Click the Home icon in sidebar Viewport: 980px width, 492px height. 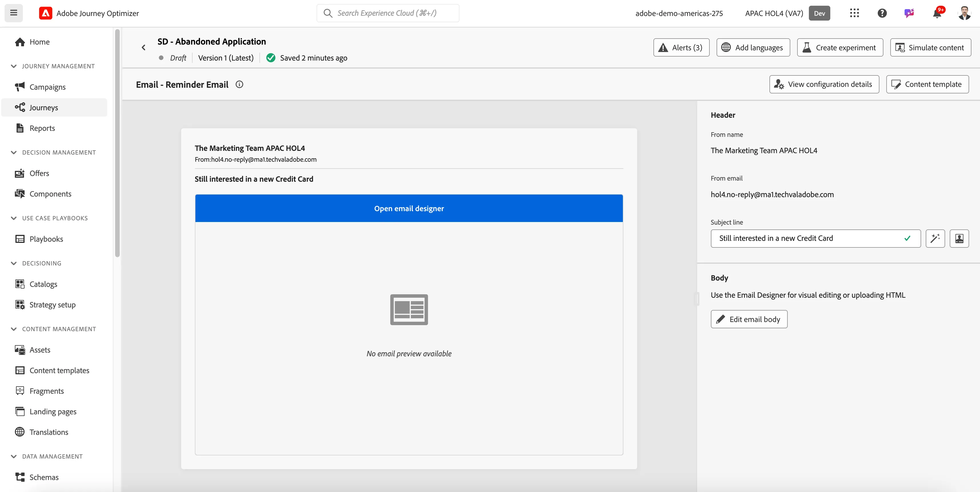pos(20,42)
